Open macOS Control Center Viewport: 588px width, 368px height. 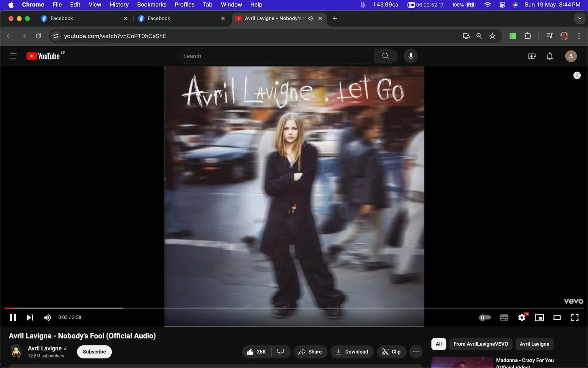502,5
